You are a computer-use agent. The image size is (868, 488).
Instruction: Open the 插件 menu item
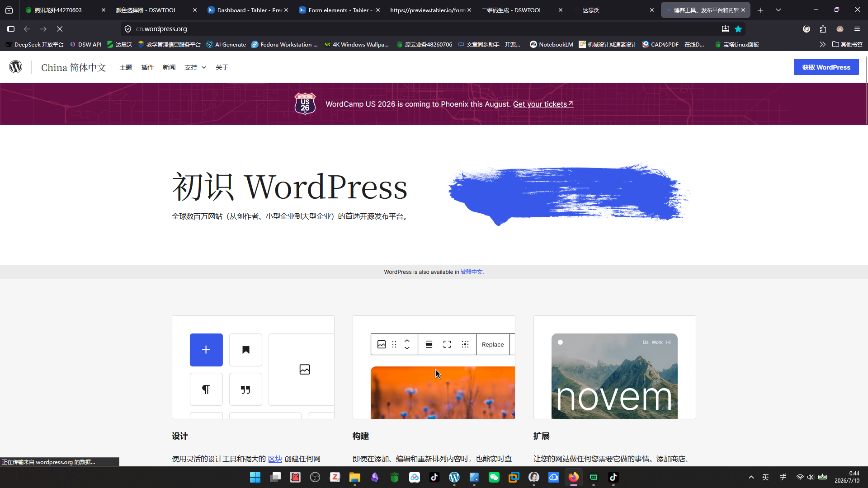click(x=147, y=67)
